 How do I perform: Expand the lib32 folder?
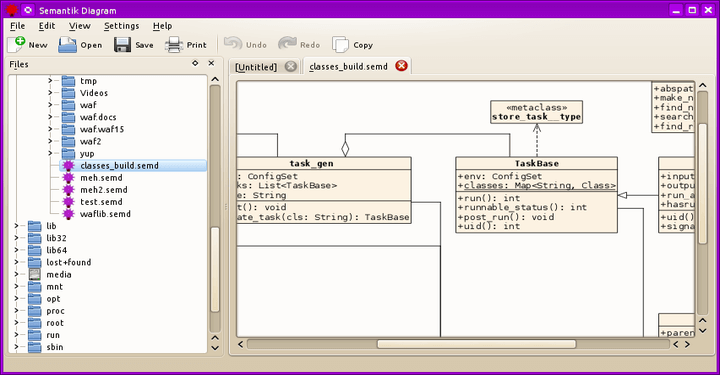[17, 238]
